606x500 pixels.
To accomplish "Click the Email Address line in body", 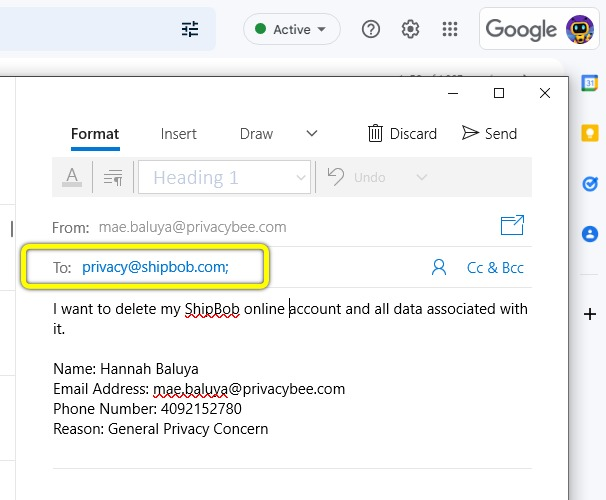I will [199, 389].
